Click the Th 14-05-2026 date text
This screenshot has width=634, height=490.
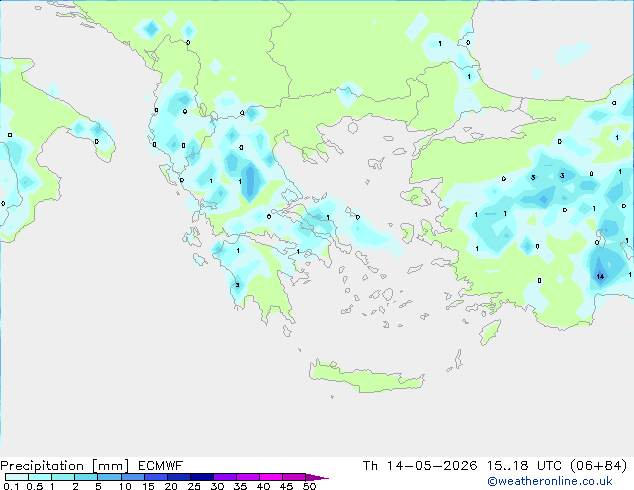[420, 466]
